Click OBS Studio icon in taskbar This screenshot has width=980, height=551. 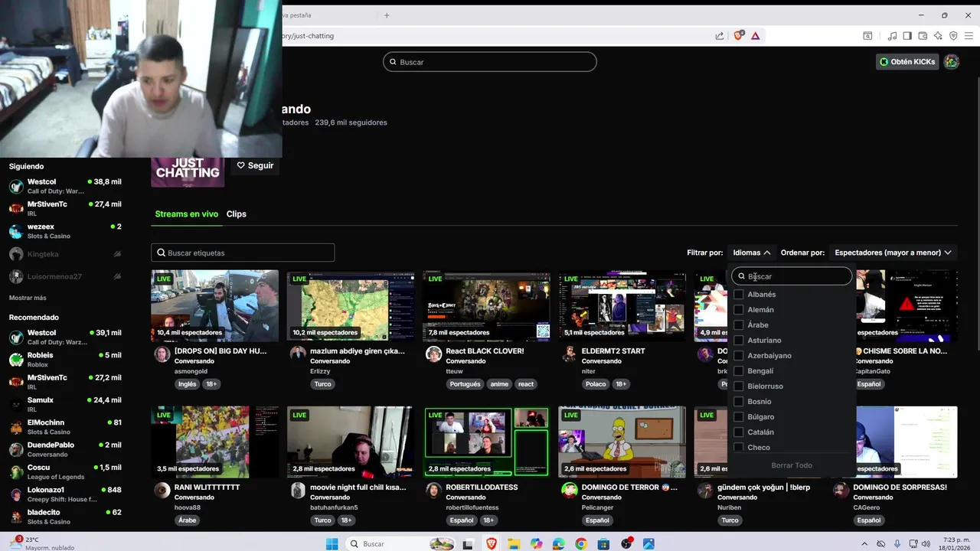[626, 544]
